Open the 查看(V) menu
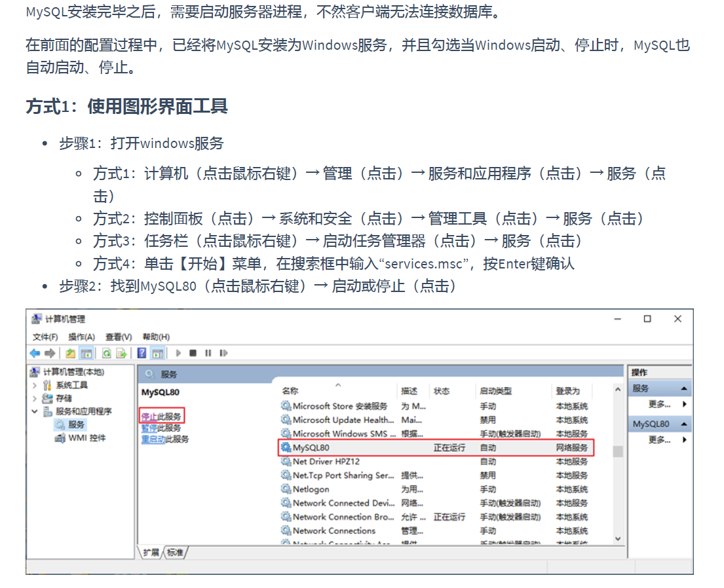Image resolution: width=724 pixels, height=588 pixels. (119, 337)
